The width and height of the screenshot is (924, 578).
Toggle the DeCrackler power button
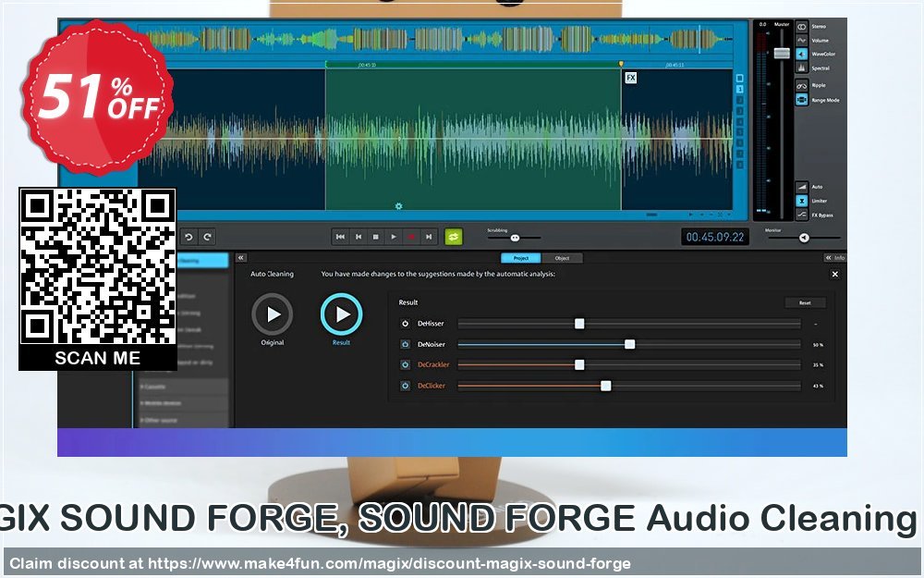[405, 365]
